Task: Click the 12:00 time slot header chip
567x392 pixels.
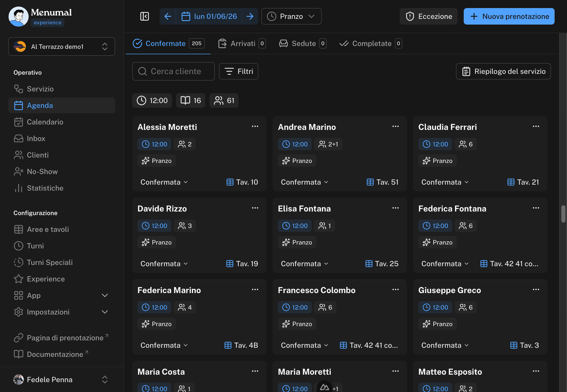Action: 152,100
